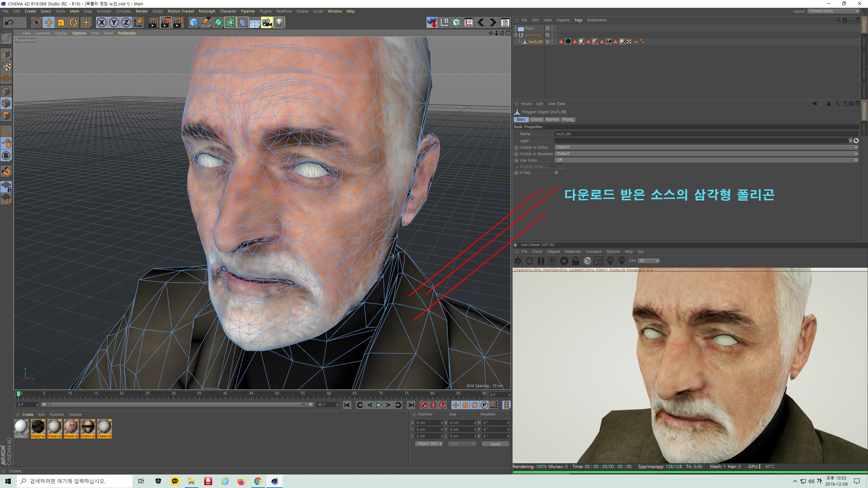
Task: Click the render Region icon
Action: [599, 261]
